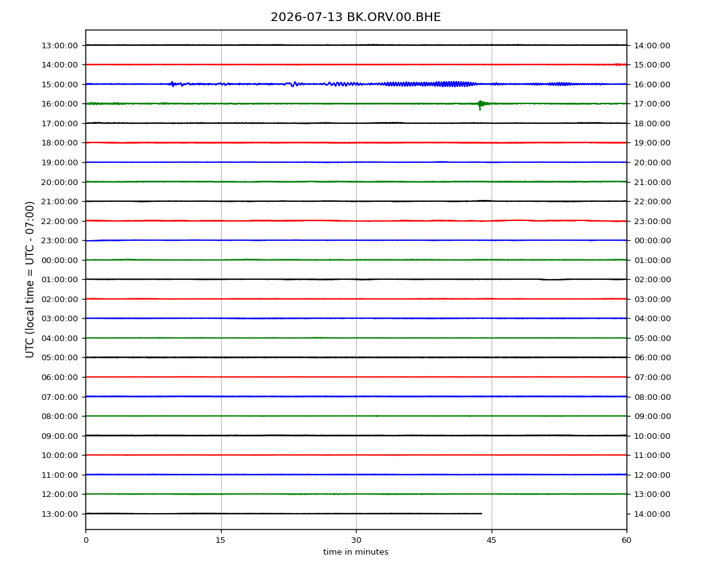This screenshot has width=712, height=588.
Task: Click the 'time in minutes' axis label
Action: (355, 552)
